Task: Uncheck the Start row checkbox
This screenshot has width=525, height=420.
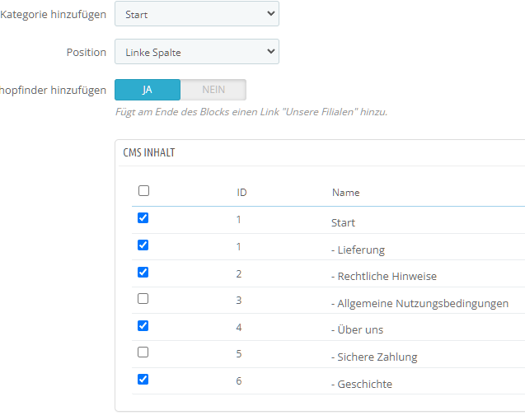Action: tap(143, 218)
